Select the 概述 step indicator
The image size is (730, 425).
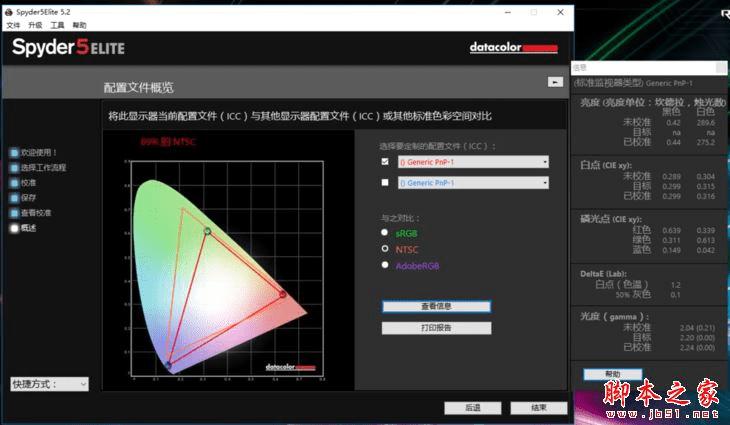pos(14,228)
